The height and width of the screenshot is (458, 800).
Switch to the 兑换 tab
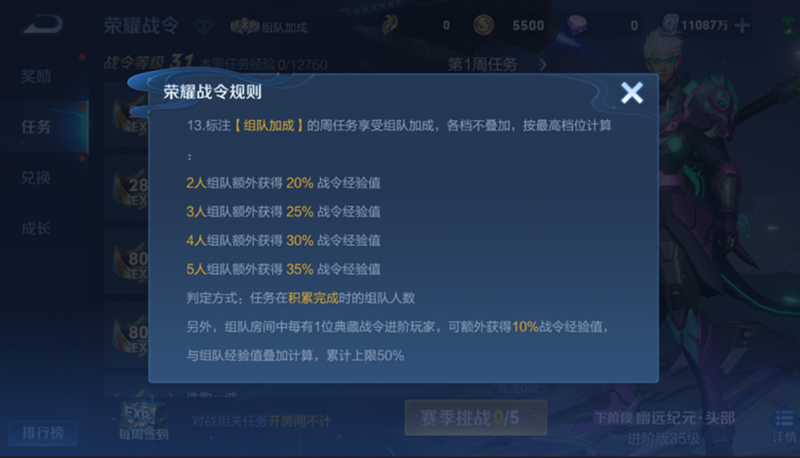(36, 177)
